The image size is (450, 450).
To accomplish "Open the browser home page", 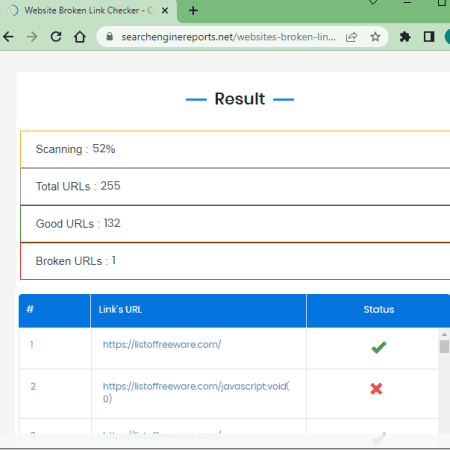I will (80, 37).
